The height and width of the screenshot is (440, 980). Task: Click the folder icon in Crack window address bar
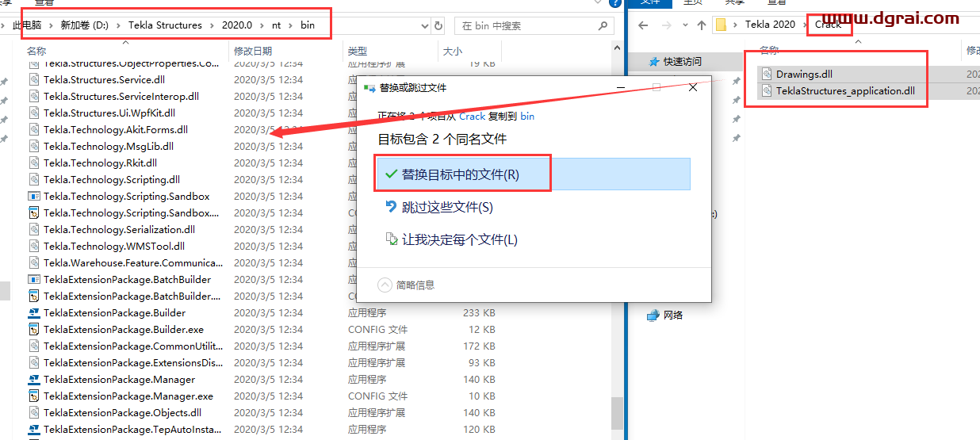pos(721,25)
